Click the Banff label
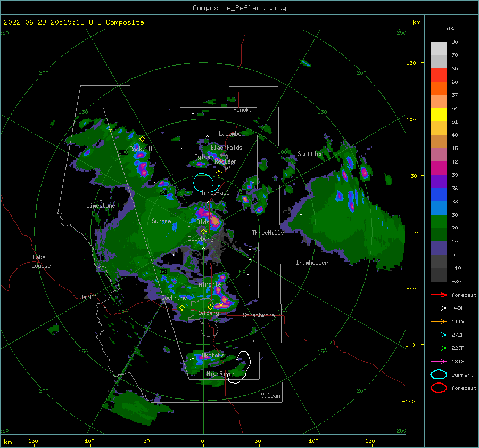 pos(88,297)
